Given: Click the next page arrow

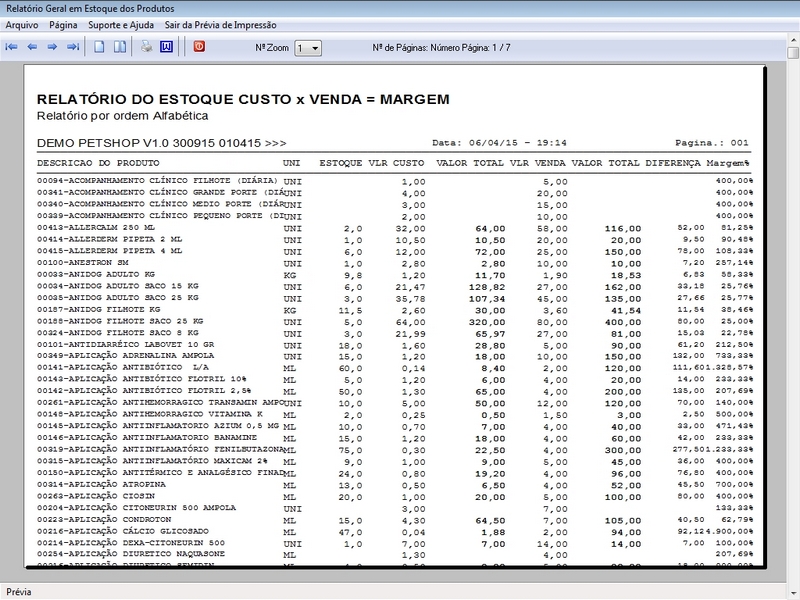Looking at the screenshot, I should (52, 47).
